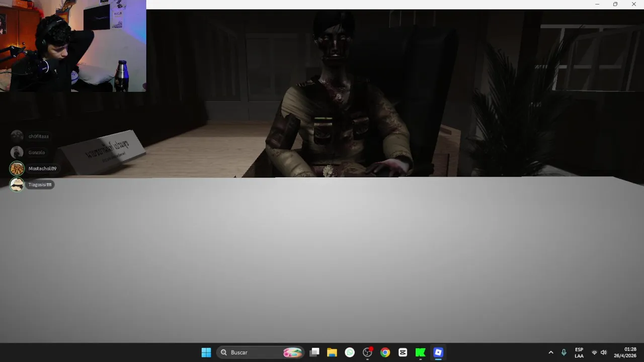Screen dimensions: 644x362
Task: Focus the Buscar search box
Action: coord(260,352)
